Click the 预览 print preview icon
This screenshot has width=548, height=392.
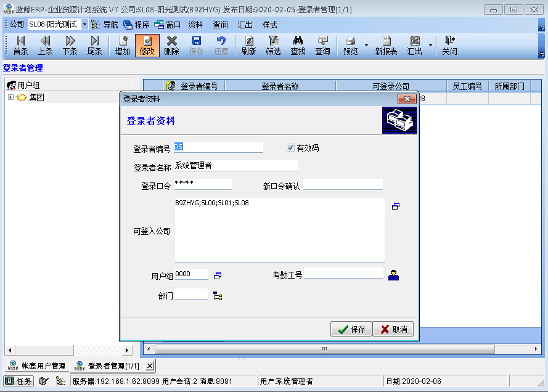click(350, 46)
